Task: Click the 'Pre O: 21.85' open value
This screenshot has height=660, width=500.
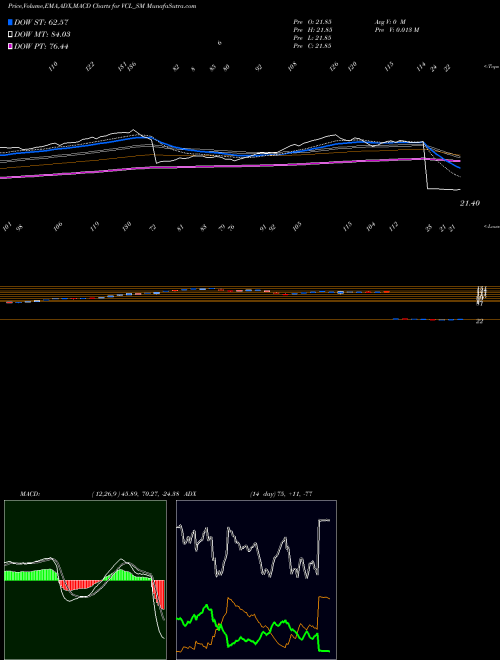Action: (x=312, y=21)
